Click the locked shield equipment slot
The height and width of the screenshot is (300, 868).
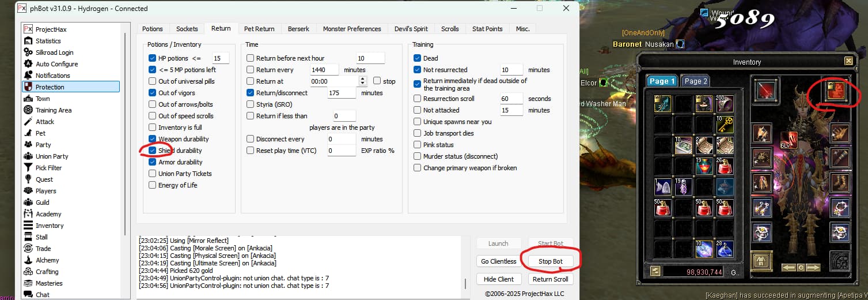pos(835,90)
